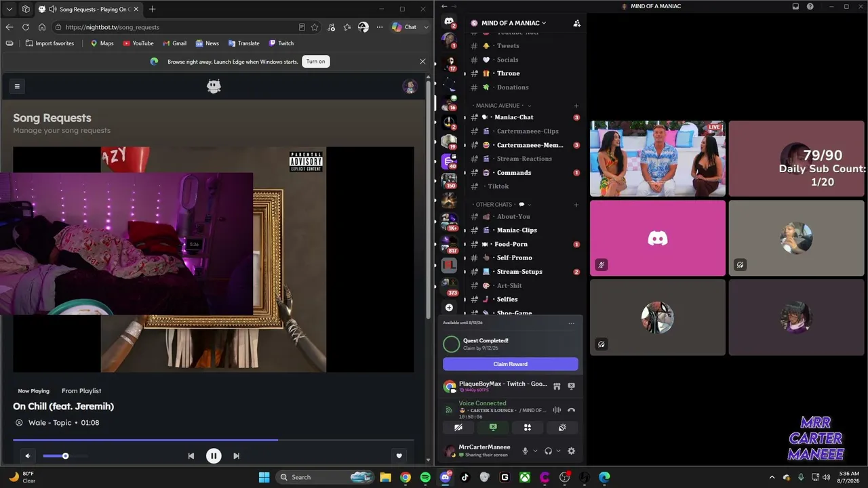868x488 pixels.
Task: Disconnect from the voice channel
Action: 571,410
